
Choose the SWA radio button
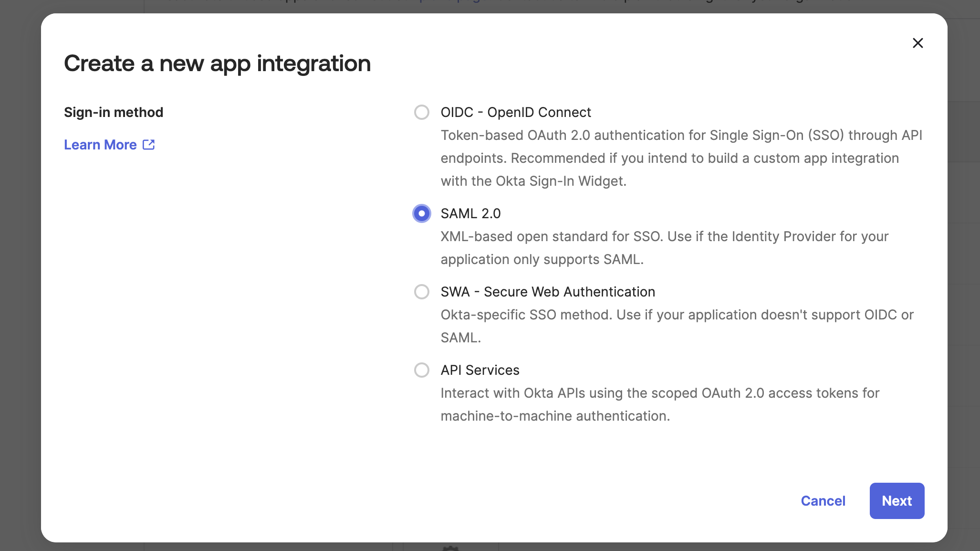(422, 292)
